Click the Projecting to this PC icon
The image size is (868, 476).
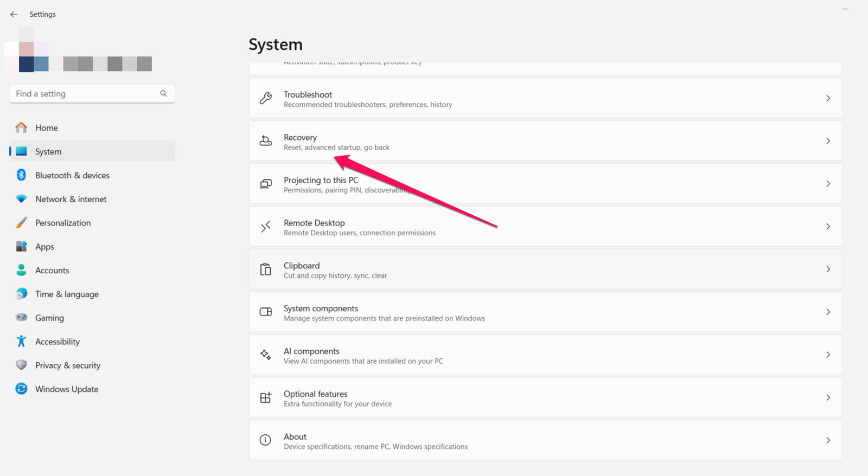265,184
